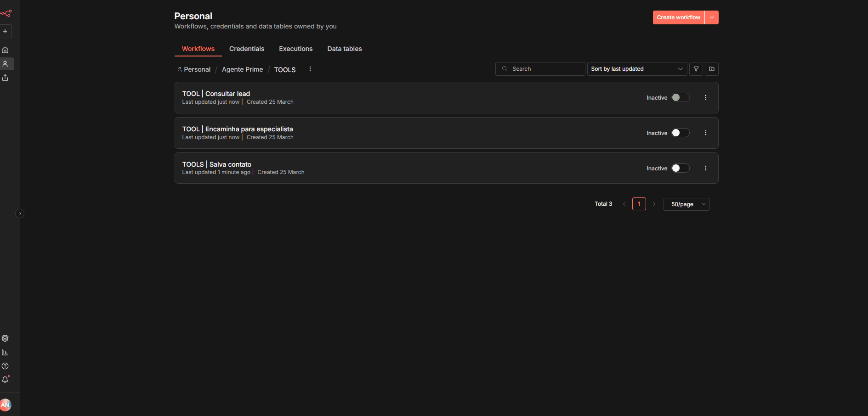Open the shared icon in sidebar

point(5,78)
